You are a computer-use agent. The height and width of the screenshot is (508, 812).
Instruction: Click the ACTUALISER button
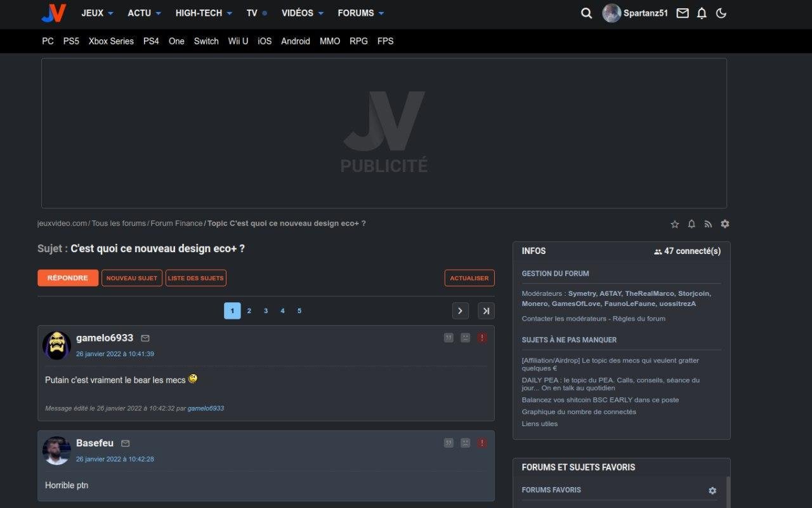click(x=469, y=278)
